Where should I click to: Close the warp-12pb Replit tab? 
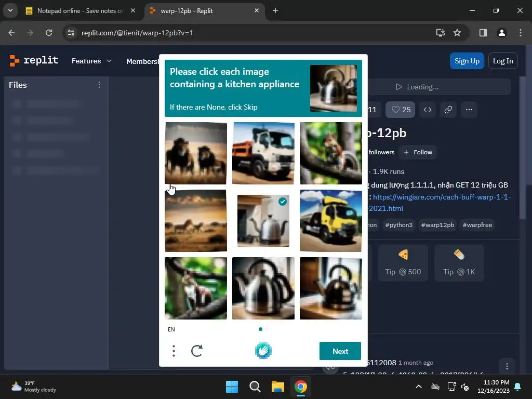(257, 11)
